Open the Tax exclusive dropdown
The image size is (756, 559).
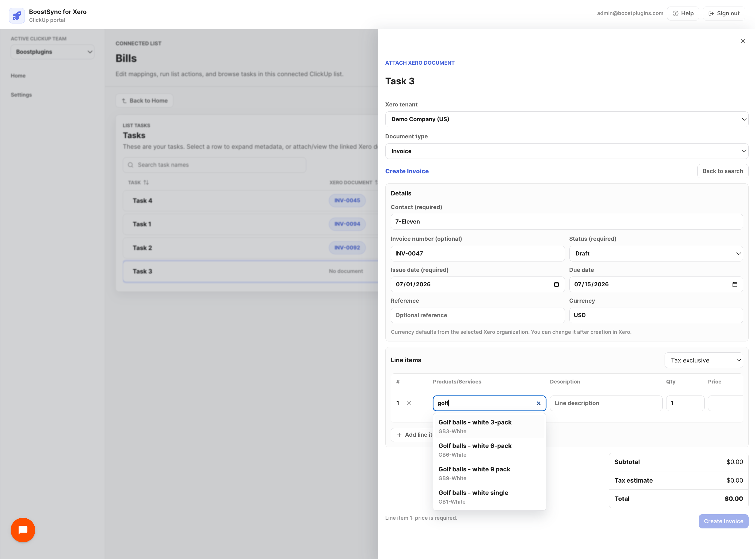704,360
